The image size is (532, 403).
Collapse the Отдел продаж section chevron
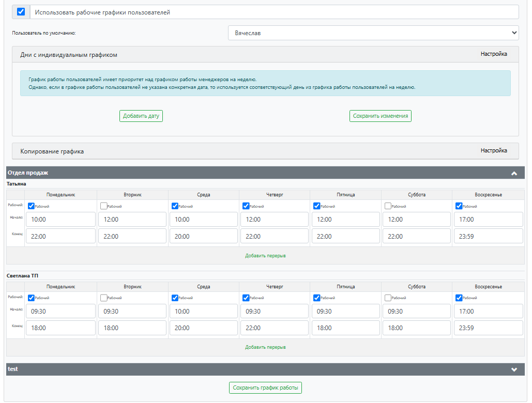pyautogui.click(x=514, y=173)
